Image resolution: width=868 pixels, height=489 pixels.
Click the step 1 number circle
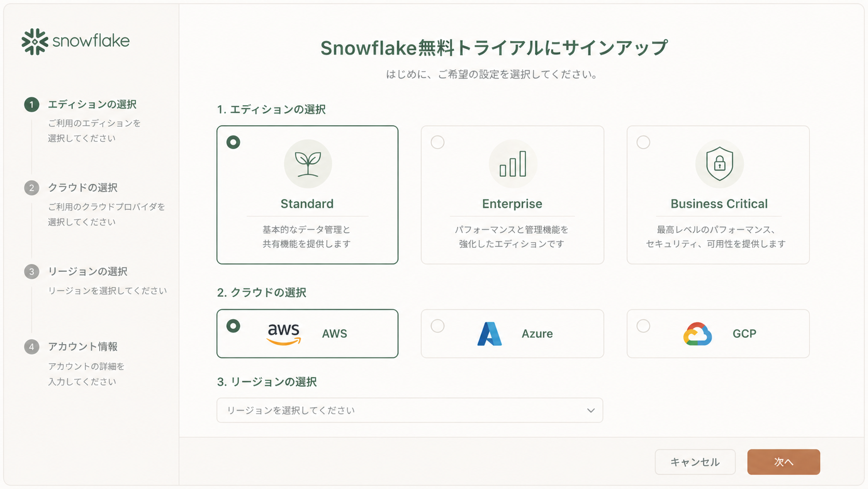click(32, 104)
